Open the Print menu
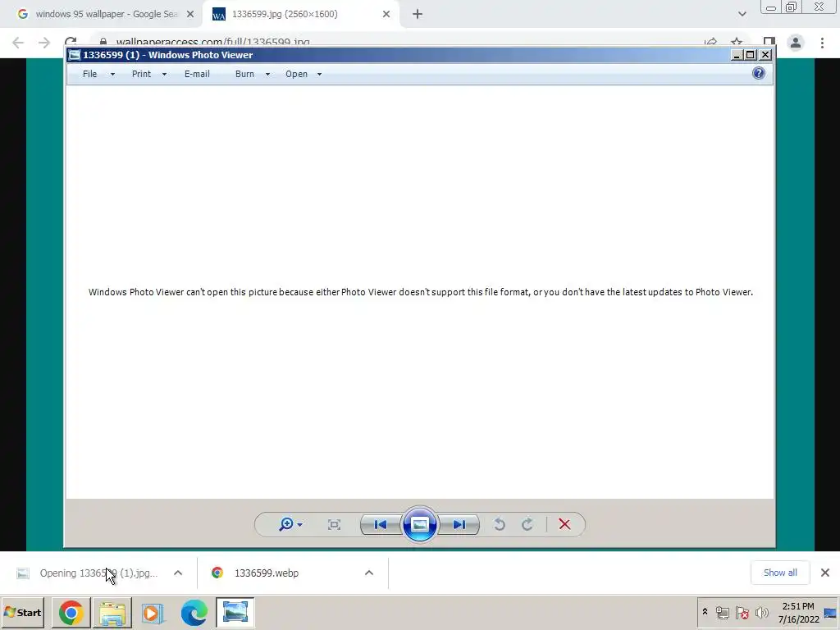 pos(141,74)
